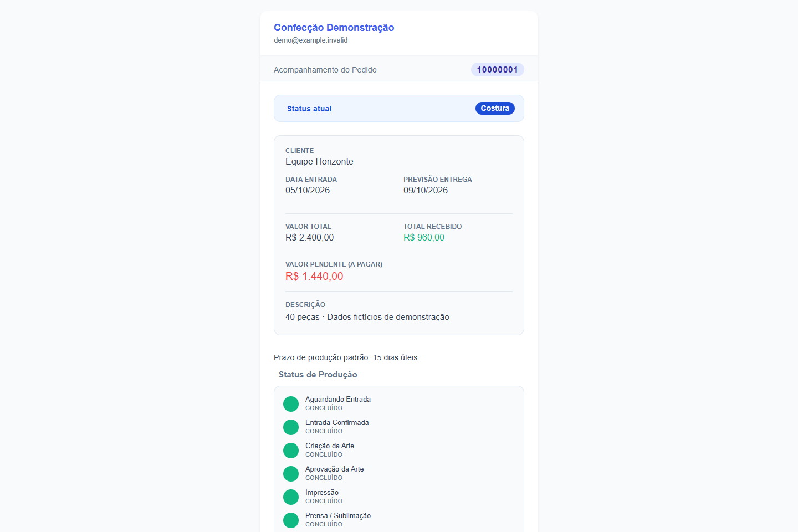Click the green status dot for Impressão
Image resolution: width=798 pixels, height=532 pixels.
(x=291, y=497)
